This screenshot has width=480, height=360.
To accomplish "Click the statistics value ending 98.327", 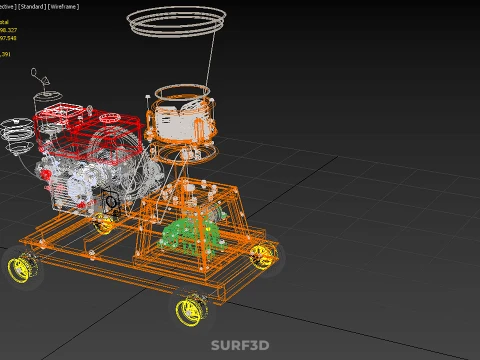I will pyautogui.click(x=8, y=30).
